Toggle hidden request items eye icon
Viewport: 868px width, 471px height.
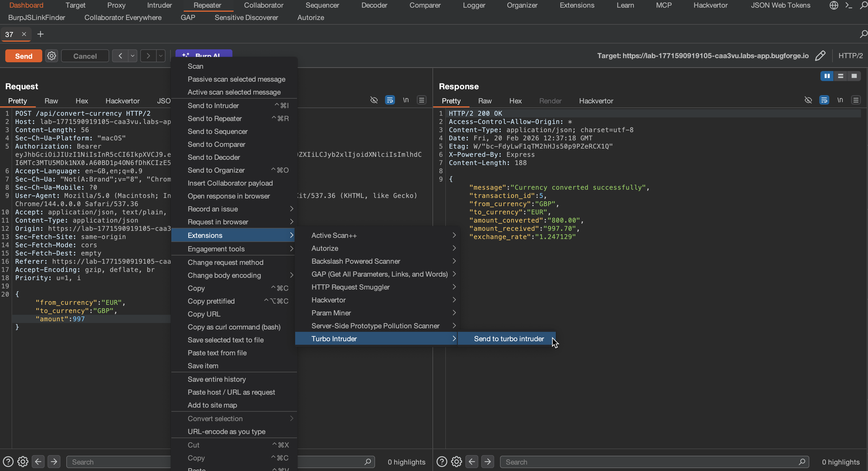(374, 100)
